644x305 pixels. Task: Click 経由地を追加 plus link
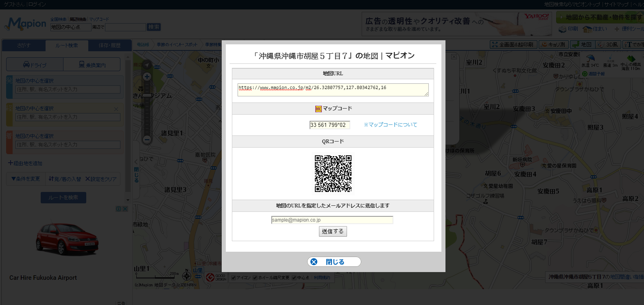click(x=25, y=163)
